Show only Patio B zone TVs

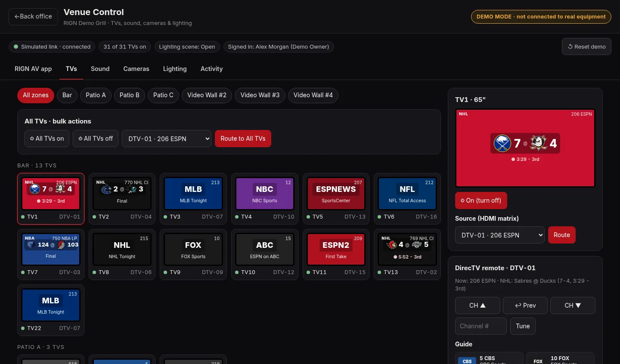130,95
